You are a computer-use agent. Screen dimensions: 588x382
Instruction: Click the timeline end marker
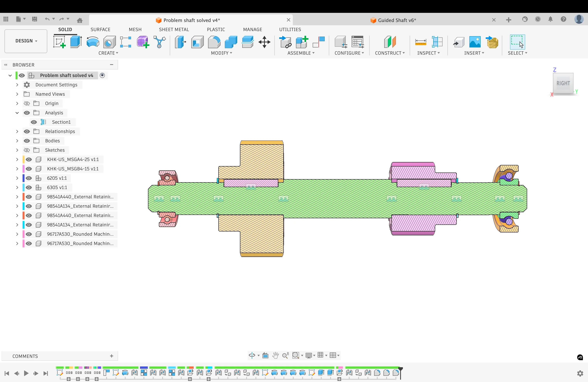[x=401, y=373]
